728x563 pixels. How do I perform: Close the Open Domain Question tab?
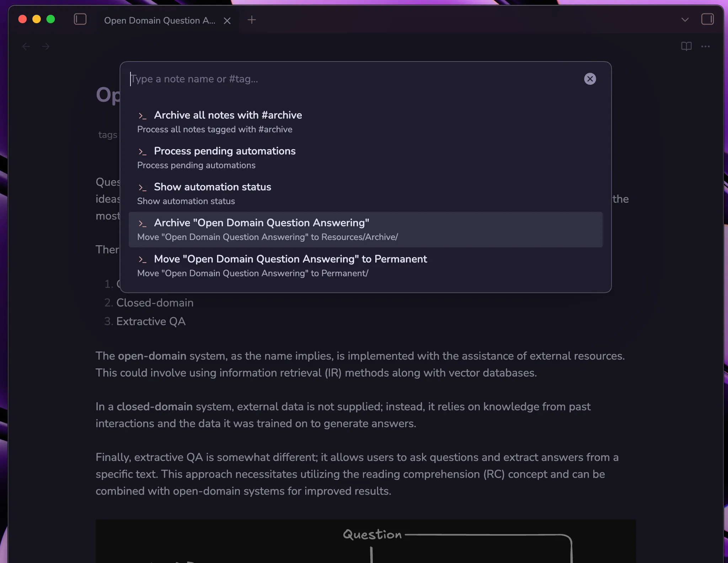(227, 21)
